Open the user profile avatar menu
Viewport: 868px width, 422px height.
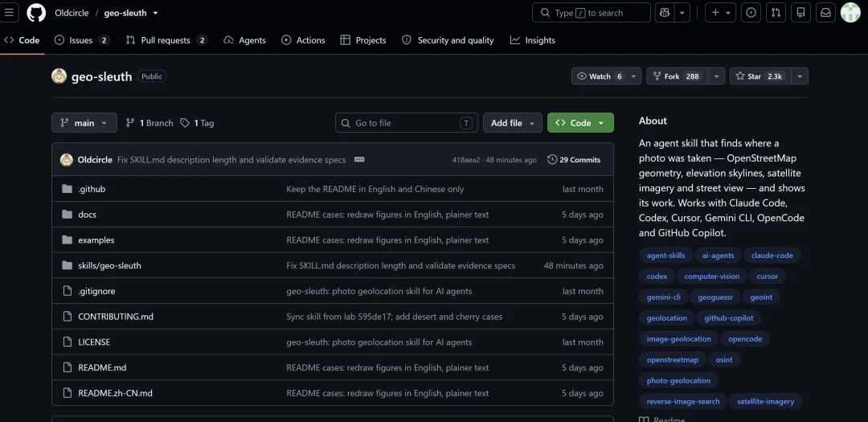[x=850, y=12]
